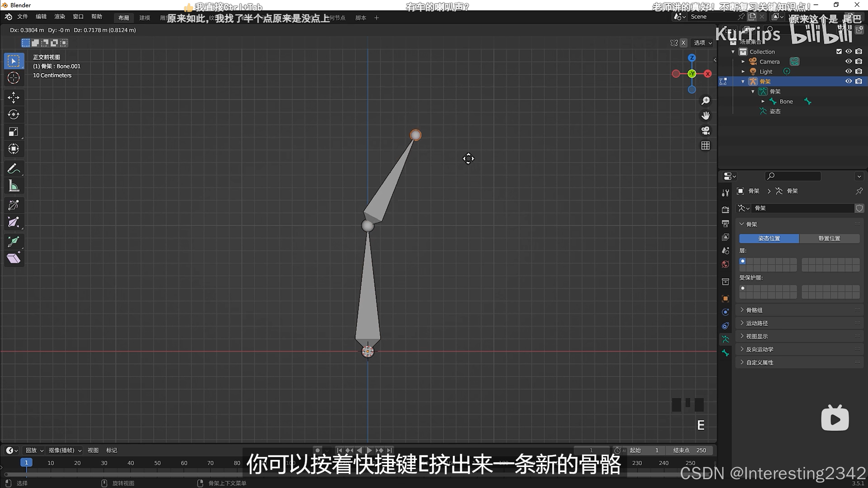868x488 pixels.
Task: Activate the Scale tool
Action: point(14,131)
